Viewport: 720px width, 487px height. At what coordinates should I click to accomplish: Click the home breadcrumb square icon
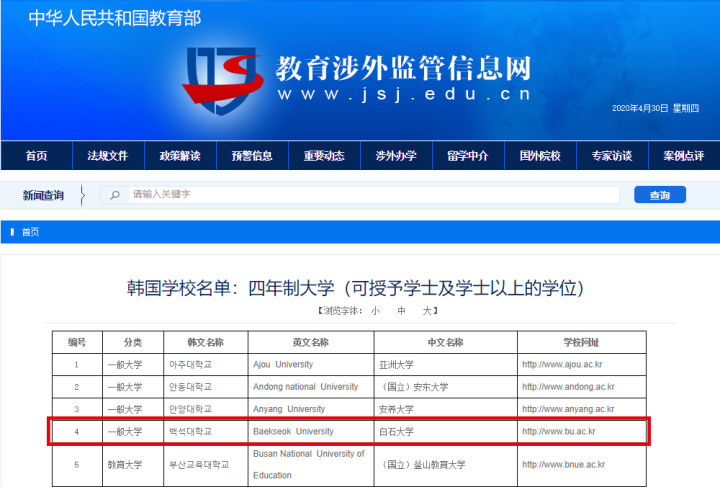coord(12,232)
